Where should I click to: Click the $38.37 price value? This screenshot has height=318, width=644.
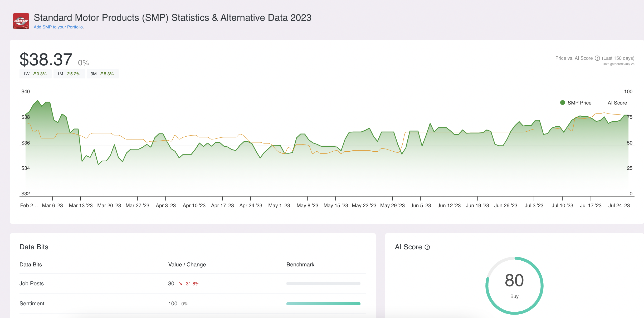[46, 59]
